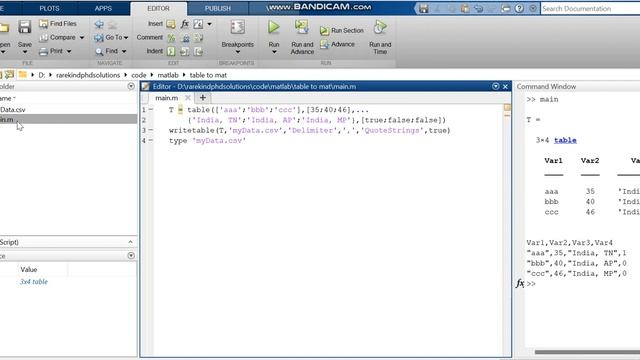Expand the Compare dropdown arrow
This screenshot has height=360, width=640.
(82, 38)
